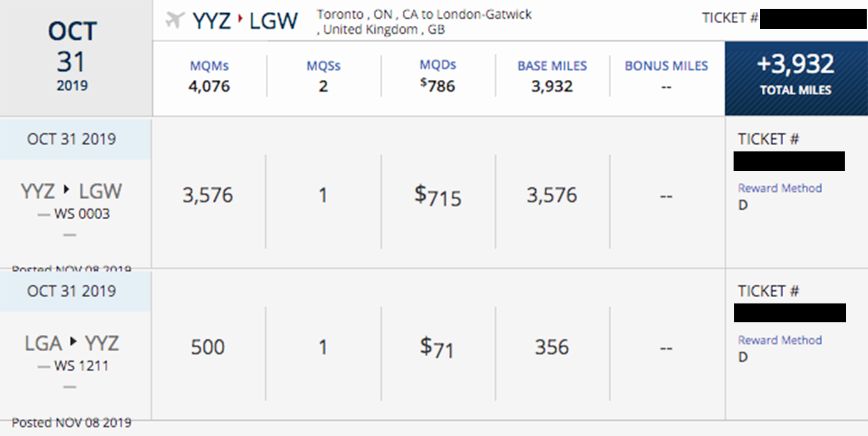Click the second Reward Method D link
The image size is (868, 436).
click(x=779, y=340)
